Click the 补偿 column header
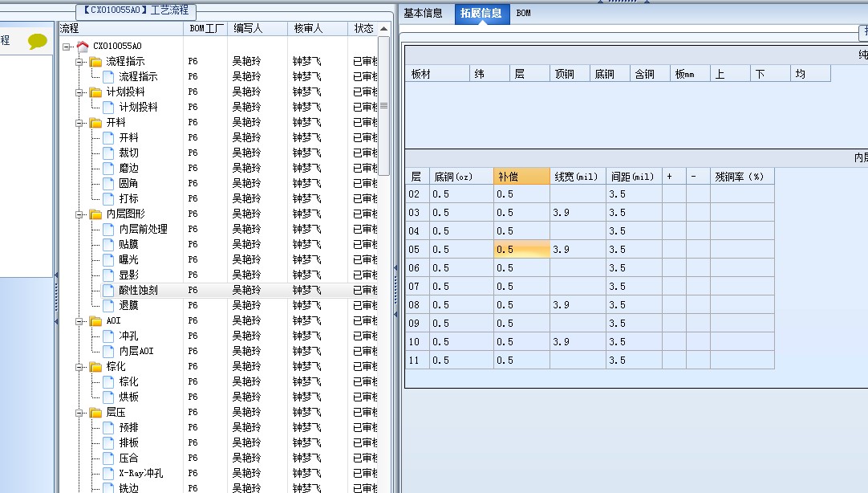This screenshot has width=868, height=493. [x=521, y=177]
